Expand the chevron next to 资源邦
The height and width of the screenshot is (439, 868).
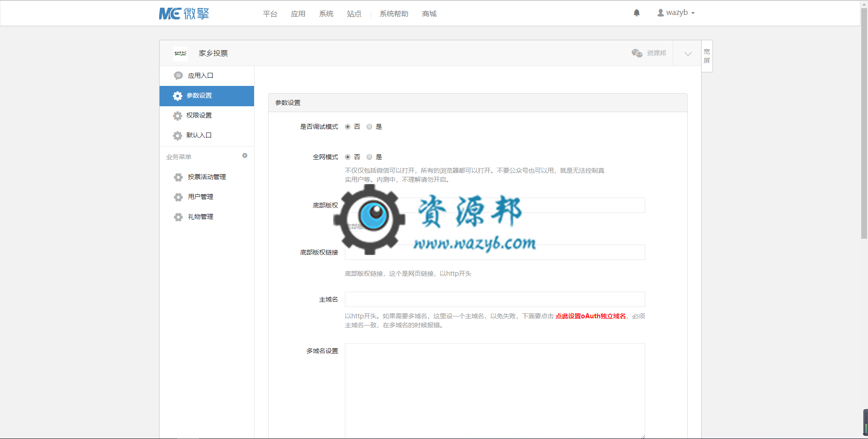(688, 53)
